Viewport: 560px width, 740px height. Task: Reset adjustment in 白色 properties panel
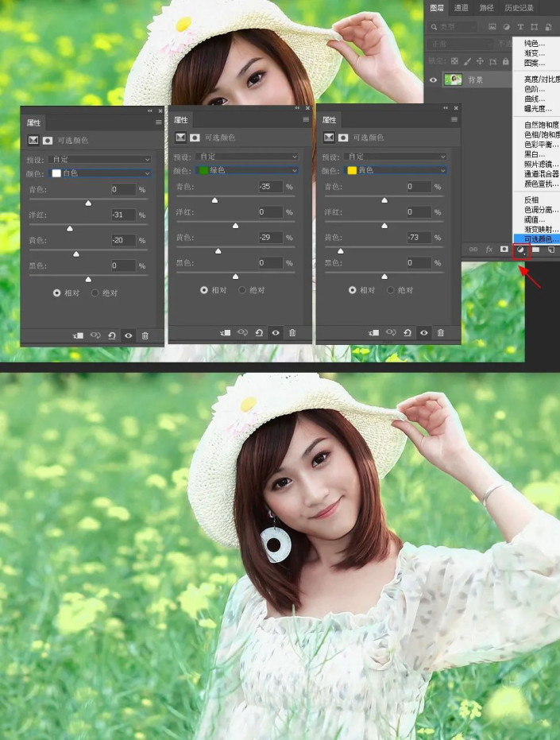click(x=112, y=335)
